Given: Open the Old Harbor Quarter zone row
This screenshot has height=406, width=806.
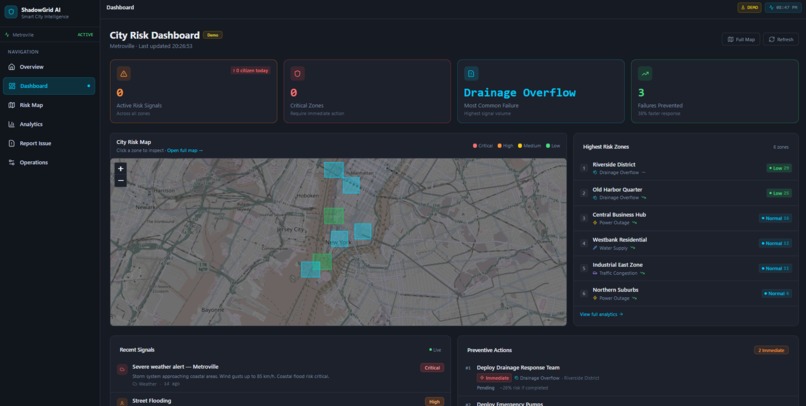Looking at the screenshot, I should (x=686, y=193).
